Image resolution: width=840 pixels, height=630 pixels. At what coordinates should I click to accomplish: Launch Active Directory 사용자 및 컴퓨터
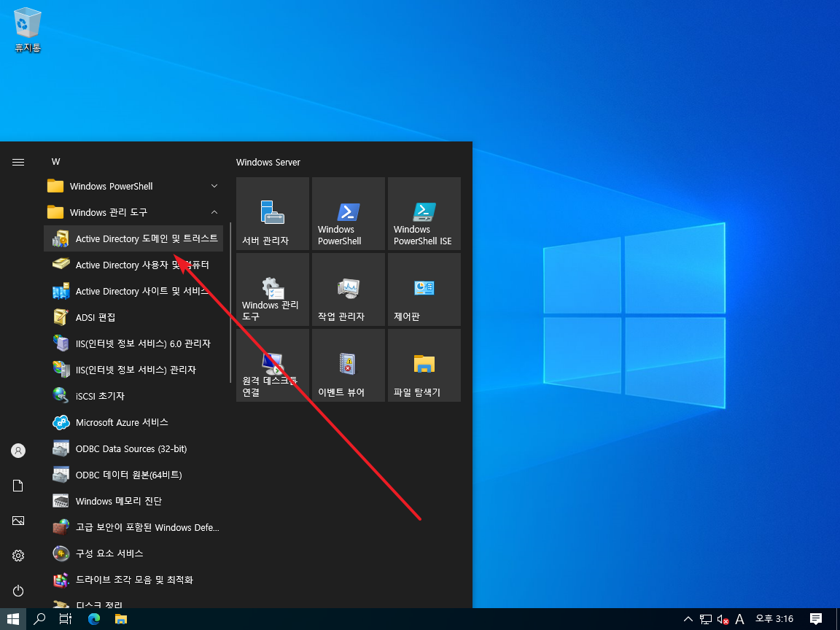click(133, 265)
